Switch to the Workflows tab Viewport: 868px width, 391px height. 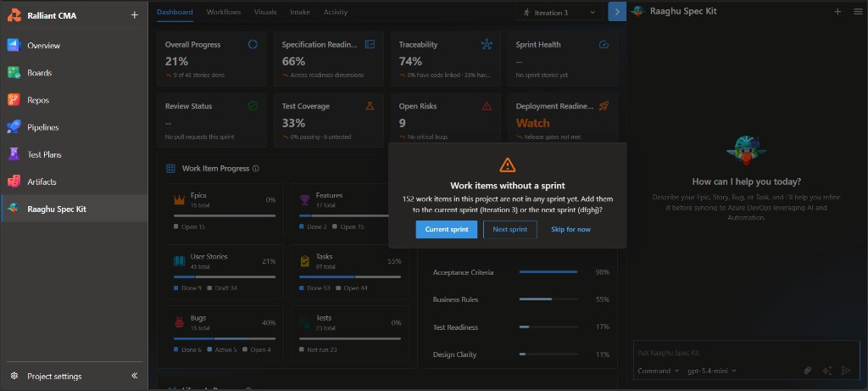(224, 12)
